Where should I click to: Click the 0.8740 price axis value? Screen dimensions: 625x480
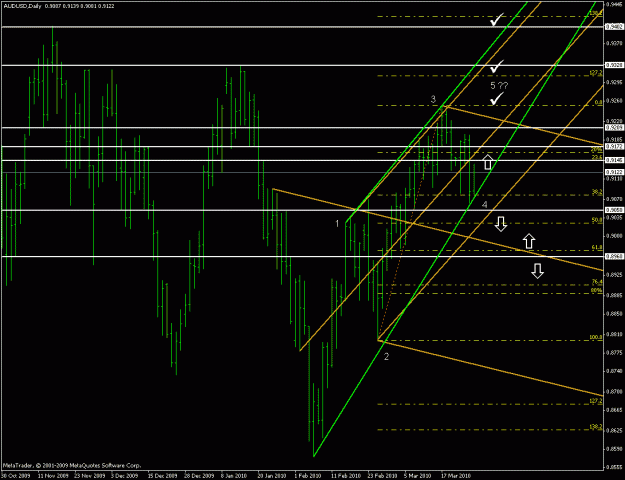(613, 370)
